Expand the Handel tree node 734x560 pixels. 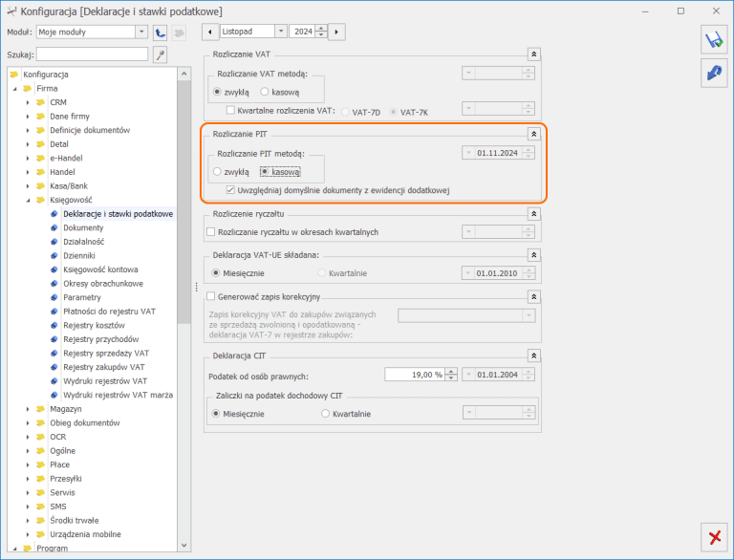click(x=28, y=172)
